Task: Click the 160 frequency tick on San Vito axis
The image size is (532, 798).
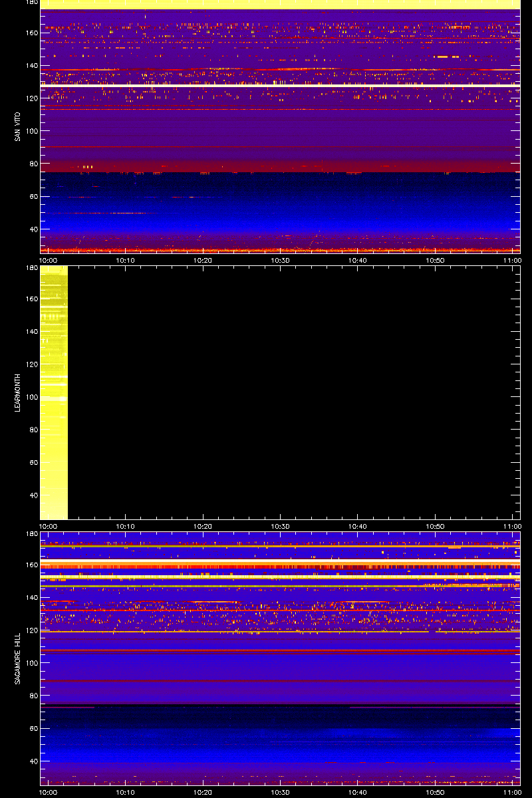Action: [31, 33]
